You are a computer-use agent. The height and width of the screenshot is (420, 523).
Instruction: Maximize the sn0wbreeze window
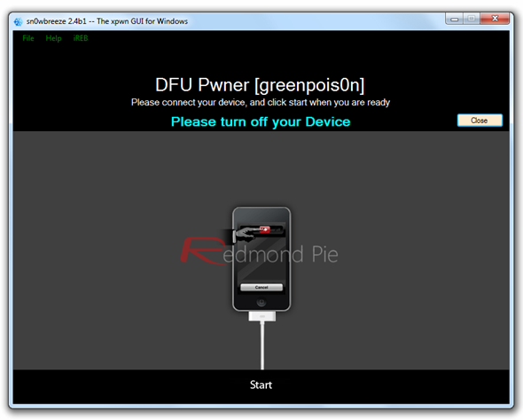(472, 19)
